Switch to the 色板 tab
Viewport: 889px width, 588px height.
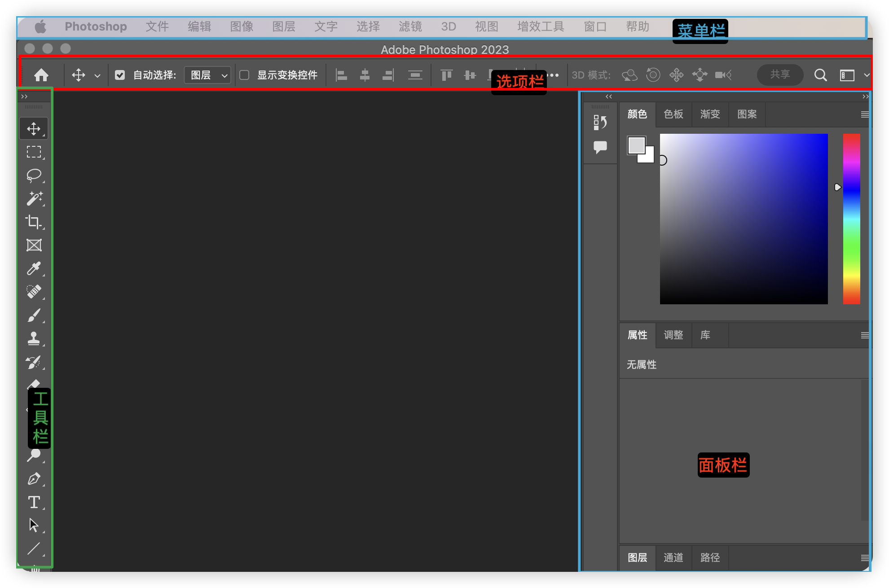673,114
